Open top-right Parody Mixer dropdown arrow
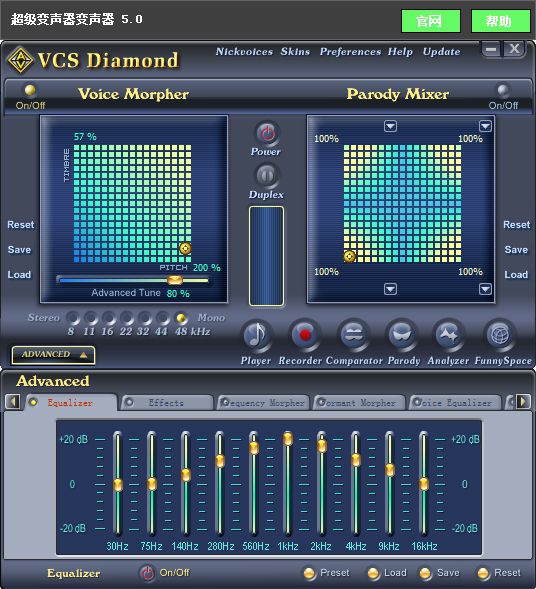The height and width of the screenshot is (589, 536). [x=485, y=126]
